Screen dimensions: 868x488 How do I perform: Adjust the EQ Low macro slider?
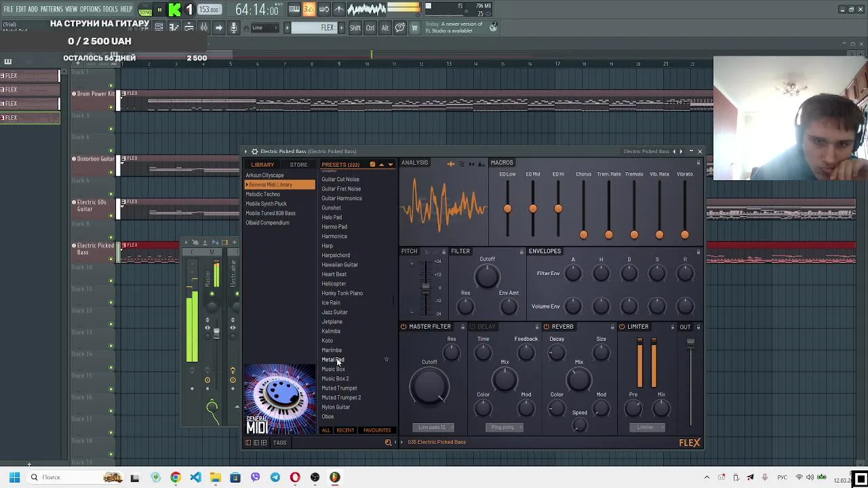coord(507,209)
